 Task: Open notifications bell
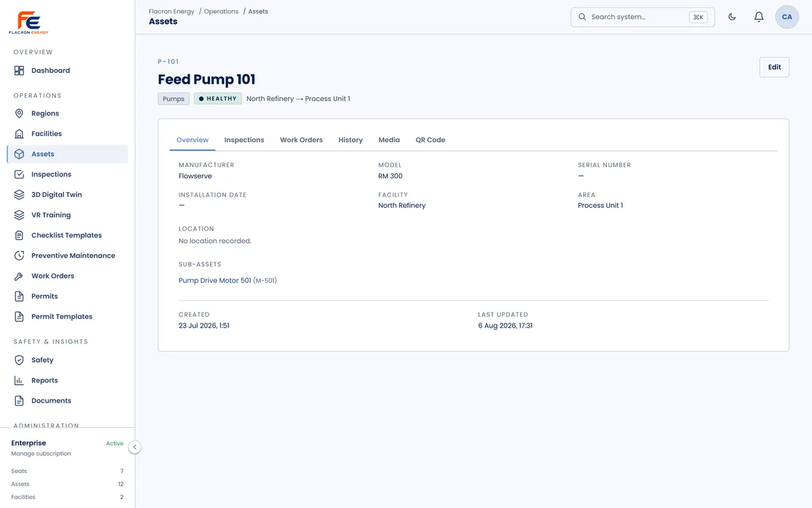pyautogui.click(x=759, y=17)
